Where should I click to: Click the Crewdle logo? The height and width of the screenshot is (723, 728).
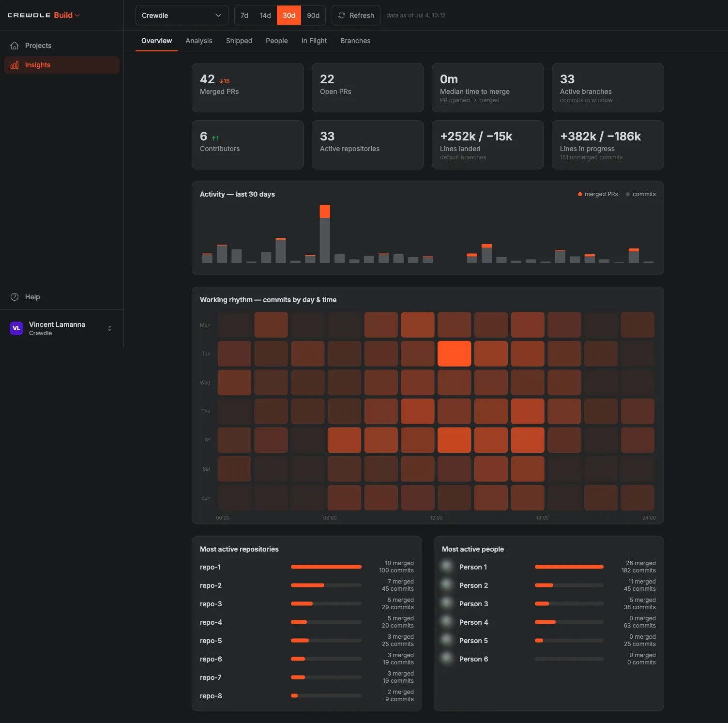pos(29,15)
